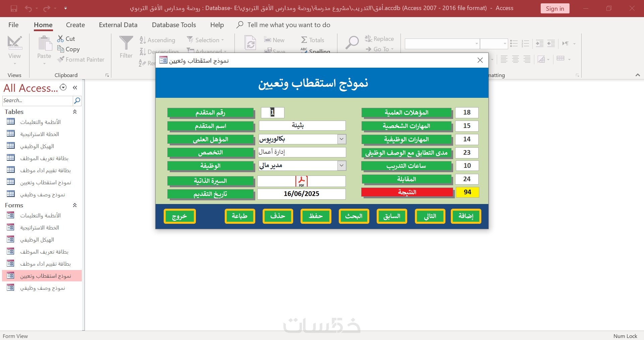Switch to the Create tab

click(x=75, y=25)
